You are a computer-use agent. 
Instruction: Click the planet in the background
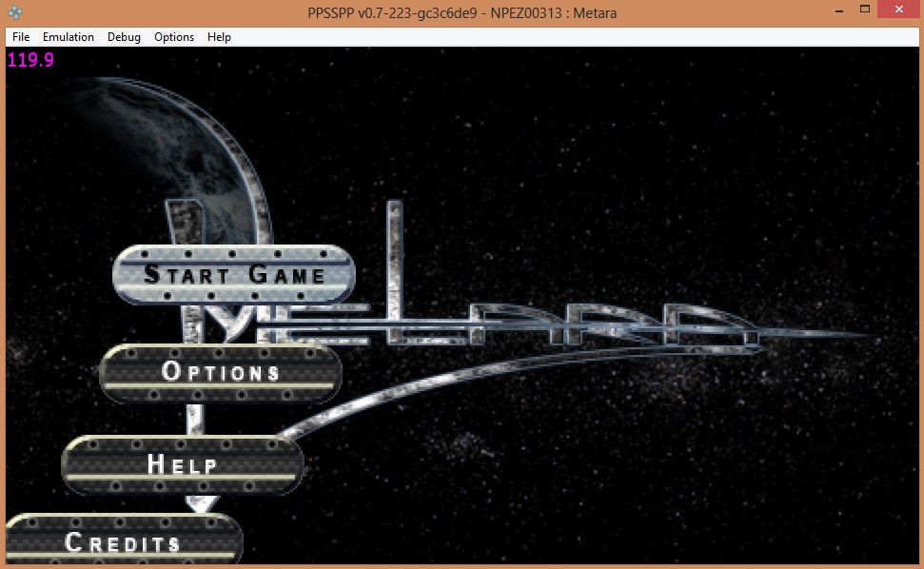(143, 143)
